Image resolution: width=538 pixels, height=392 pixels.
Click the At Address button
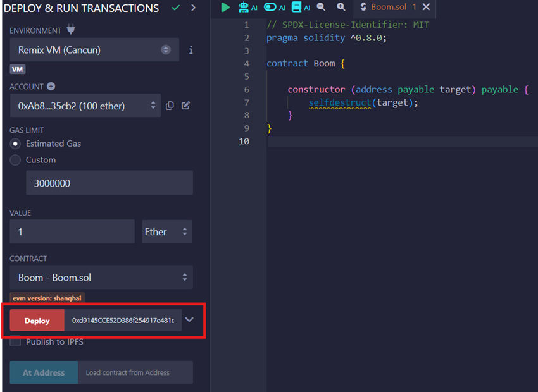(x=44, y=372)
